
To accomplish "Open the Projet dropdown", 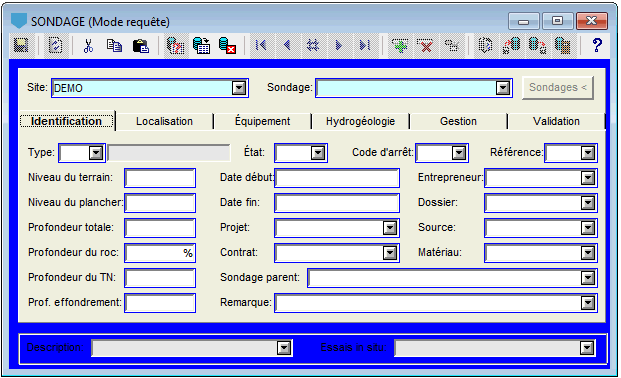I will [390, 228].
